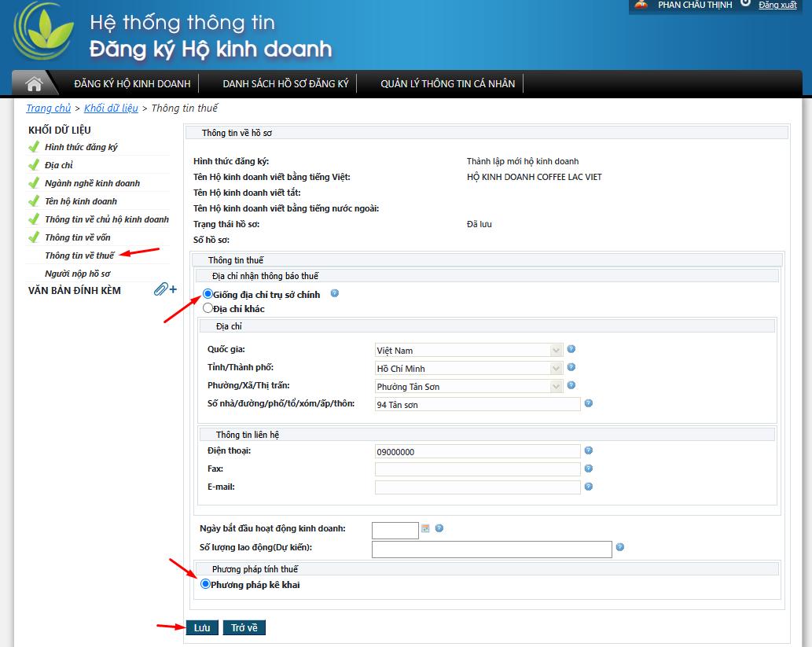Go to Hình thức đăng ký section
Viewport: 812px width, 647px height.
coord(81,147)
